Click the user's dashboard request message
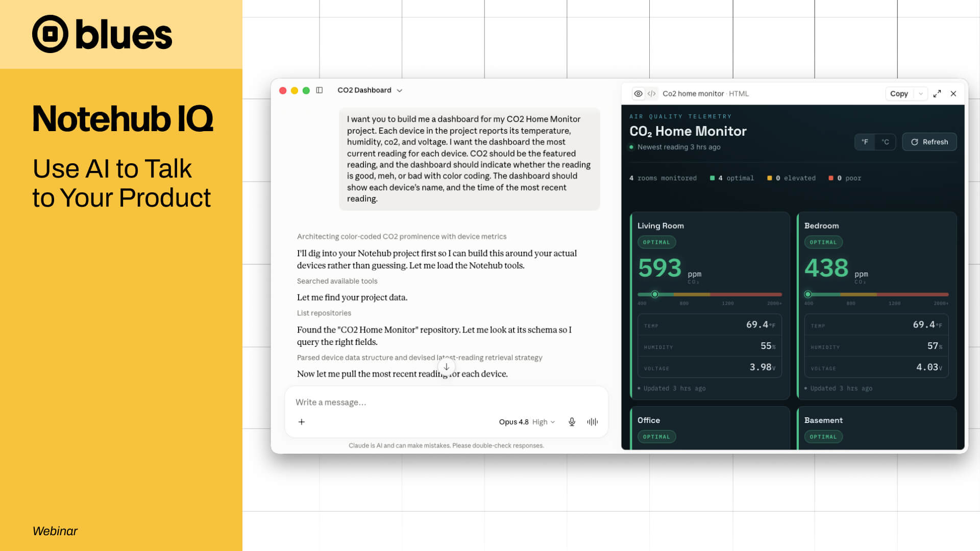The width and height of the screenshot is (980, 551). point(469,159)
